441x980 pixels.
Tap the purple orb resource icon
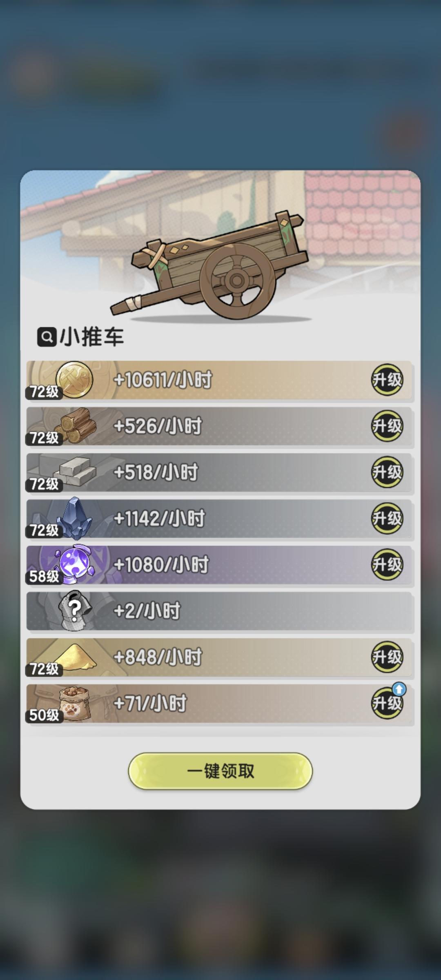click(x=74, y=564)
